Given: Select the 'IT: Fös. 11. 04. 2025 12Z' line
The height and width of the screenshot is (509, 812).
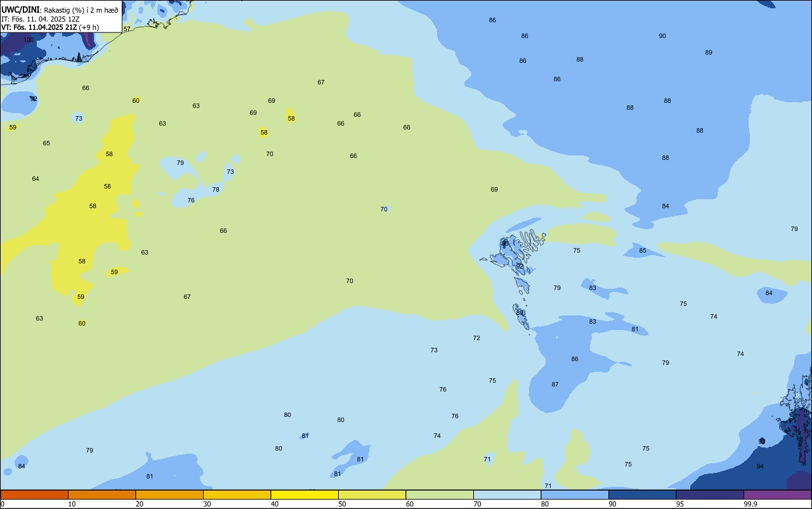Looking at the screenshot, I should (x=41, y=19).
